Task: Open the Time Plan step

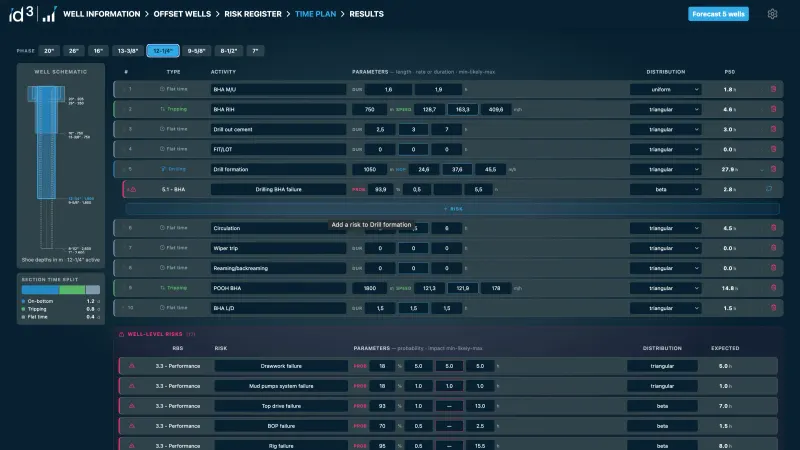Action: point(315,14)
